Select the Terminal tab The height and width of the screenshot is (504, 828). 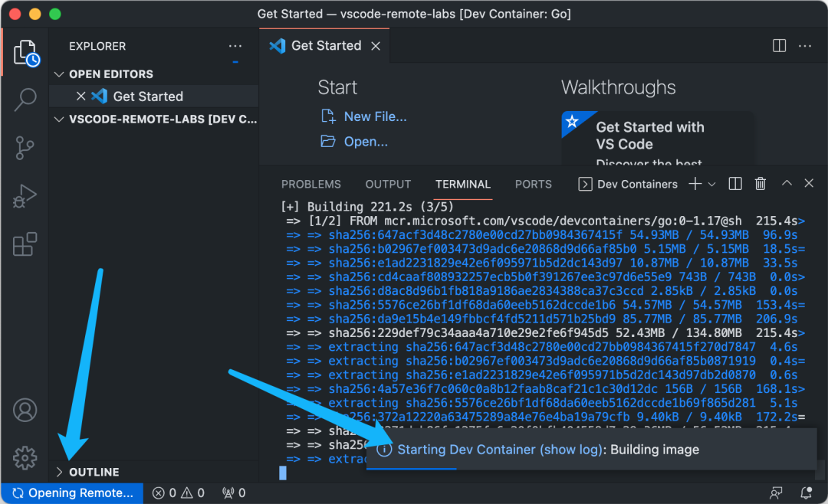(x=463, y=184)
